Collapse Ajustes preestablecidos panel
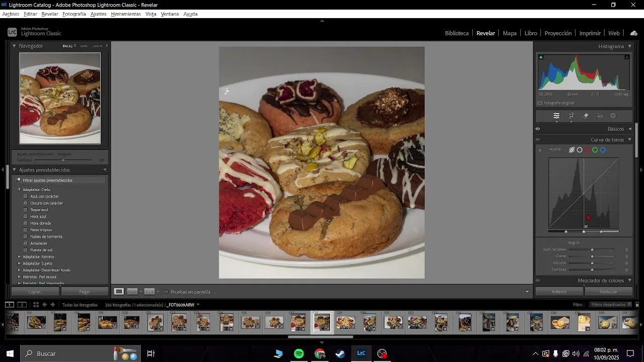Viewport: 644px width, 362px height. [x=14, y=170]
